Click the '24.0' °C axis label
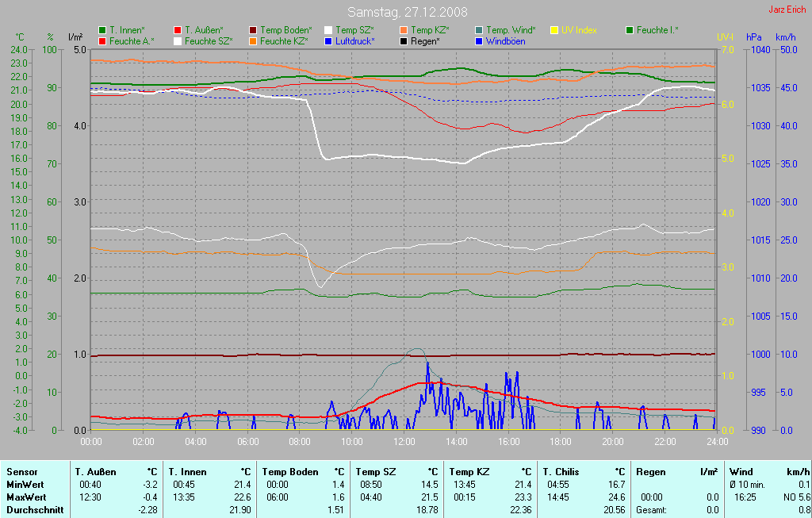 (x=19, y=50)
